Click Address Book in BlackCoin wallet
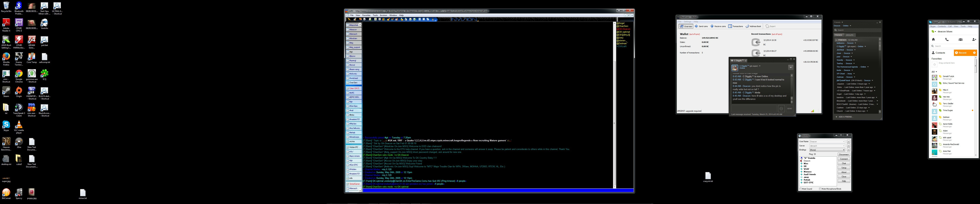 click(753, 26)
